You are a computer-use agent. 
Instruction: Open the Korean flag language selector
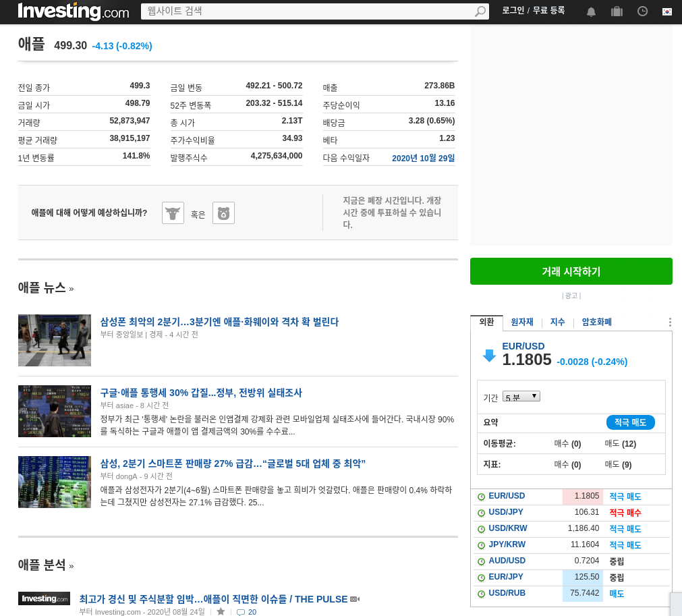(x=667, y=11)
